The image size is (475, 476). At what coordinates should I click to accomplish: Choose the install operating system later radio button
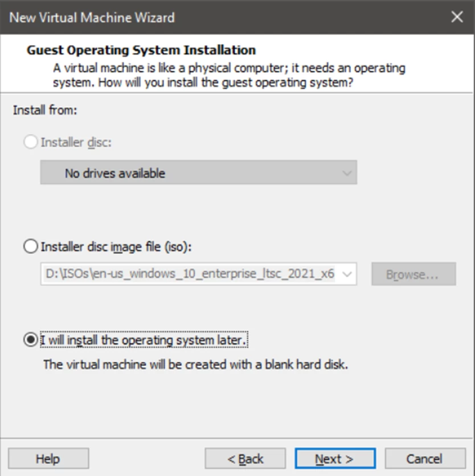click(31, 340)
